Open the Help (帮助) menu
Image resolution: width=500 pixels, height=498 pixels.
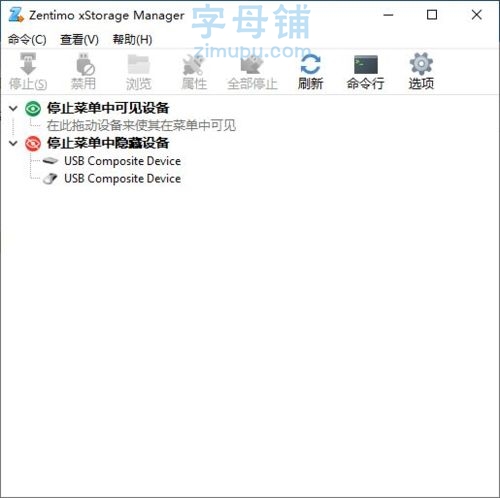(132, 40)
